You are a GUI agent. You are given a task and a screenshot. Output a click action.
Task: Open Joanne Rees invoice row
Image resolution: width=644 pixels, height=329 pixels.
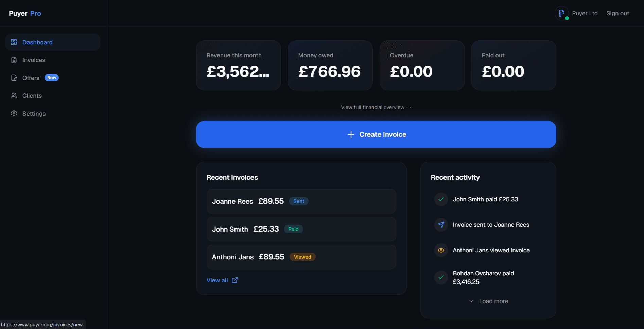pyautogui.click(x=301, y=201)
